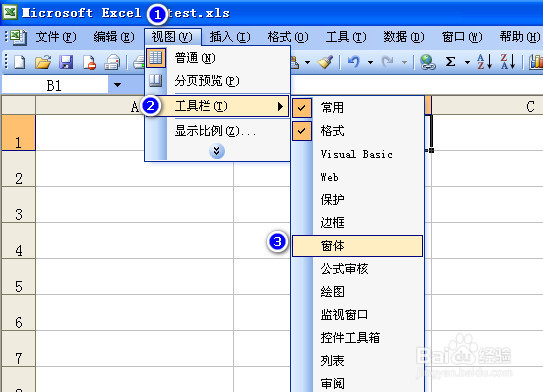Screen dimensions: 543x392
Task: Open the Redo history dropdown arrow
Action: 404,63
